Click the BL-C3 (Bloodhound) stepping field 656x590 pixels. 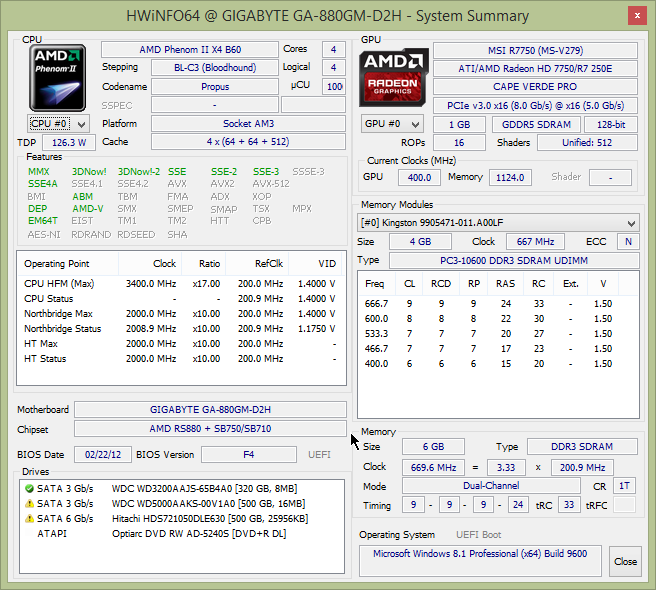(x=215, y=67)
